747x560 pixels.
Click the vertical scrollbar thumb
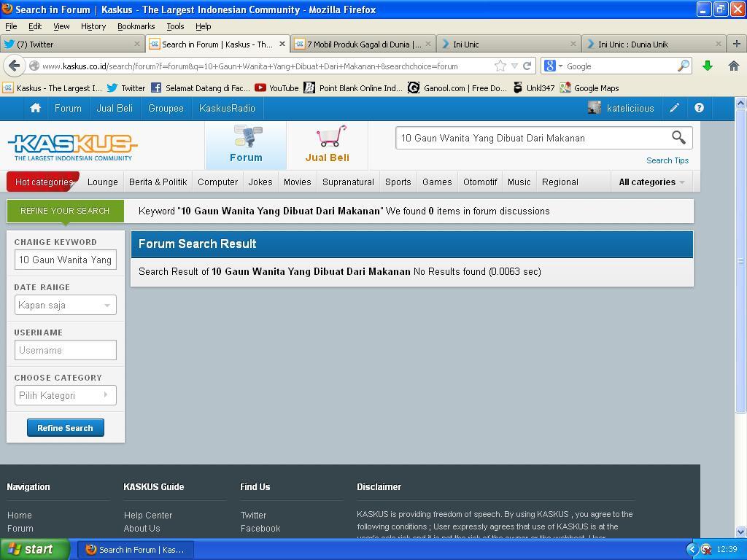point(740,261)
